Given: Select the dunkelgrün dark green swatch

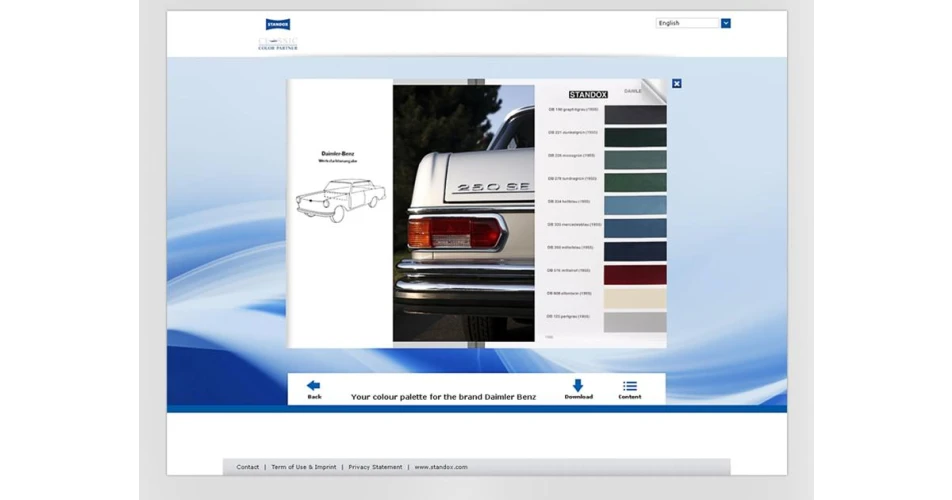Looking at the screenshot, I should [635, 137].
